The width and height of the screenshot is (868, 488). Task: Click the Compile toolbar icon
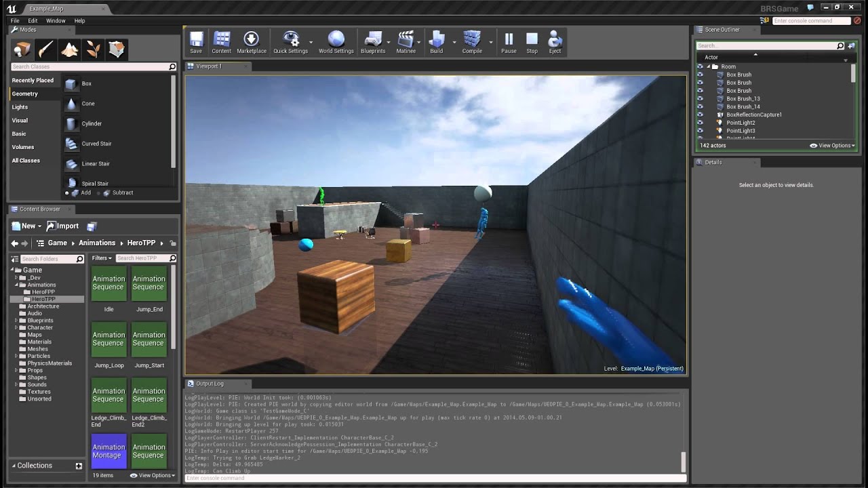[x=472, y=42]
